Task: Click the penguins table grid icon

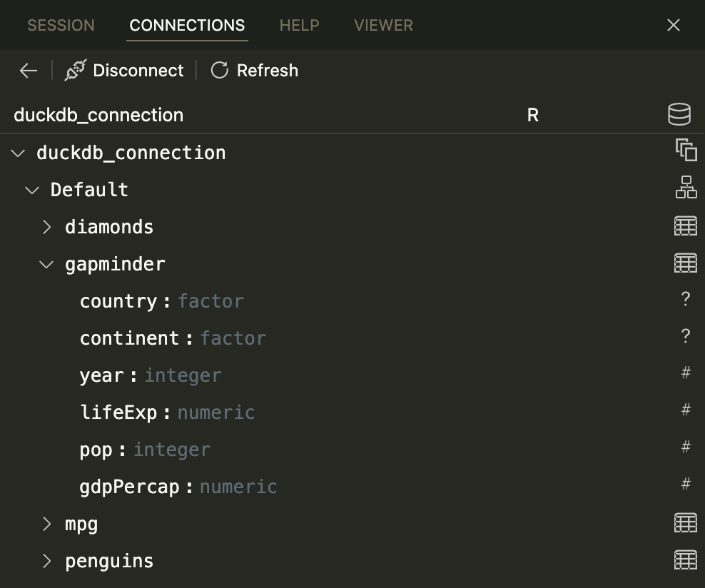Action: (x=686, y=560)
